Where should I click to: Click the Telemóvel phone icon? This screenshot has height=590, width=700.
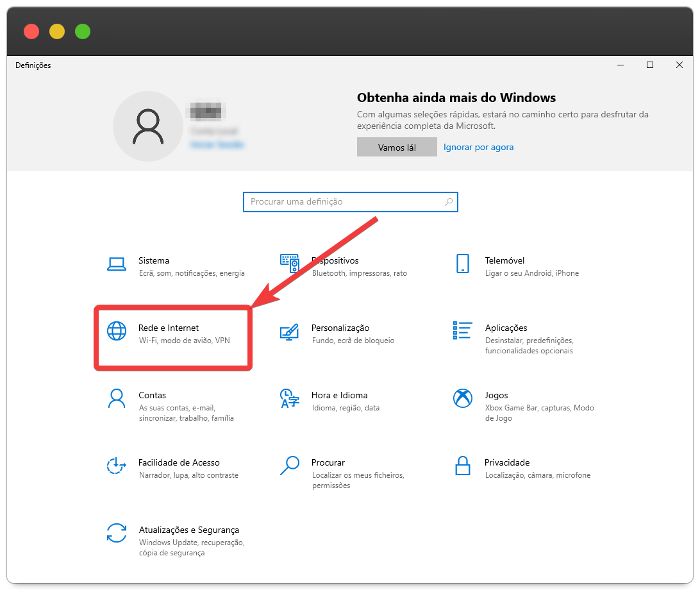(x=462, y=264)
